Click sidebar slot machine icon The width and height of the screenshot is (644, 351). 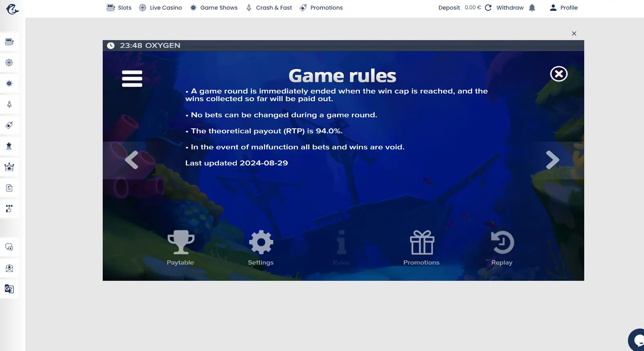(9, 42)
